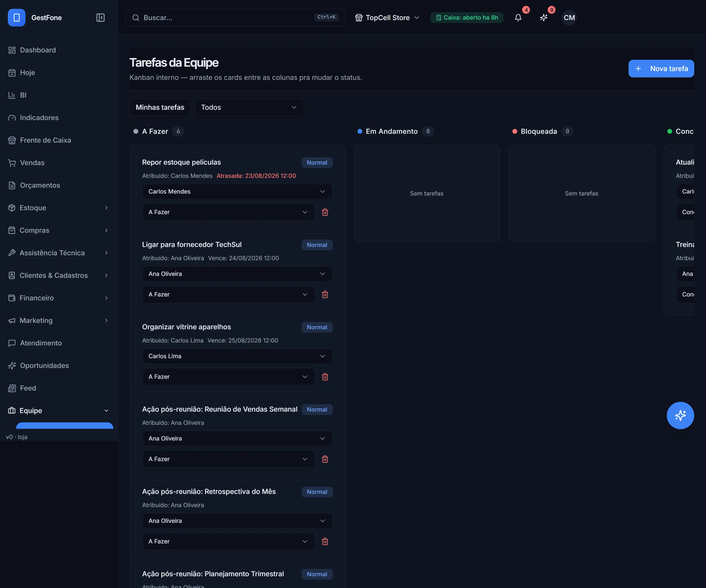Click the Frente de Caixa store icon
The height and width of the screenshot is (588, 706).
(12, 140)
